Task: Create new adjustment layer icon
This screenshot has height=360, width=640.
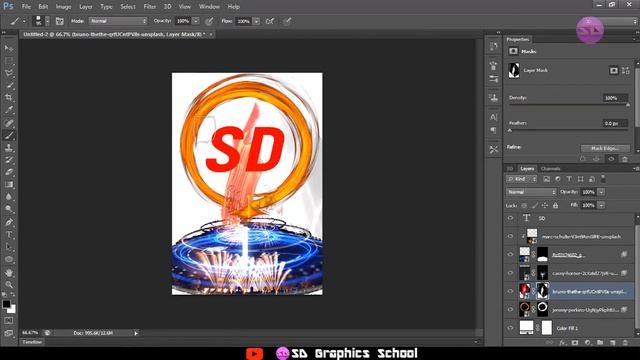Action: click(587, 343)
